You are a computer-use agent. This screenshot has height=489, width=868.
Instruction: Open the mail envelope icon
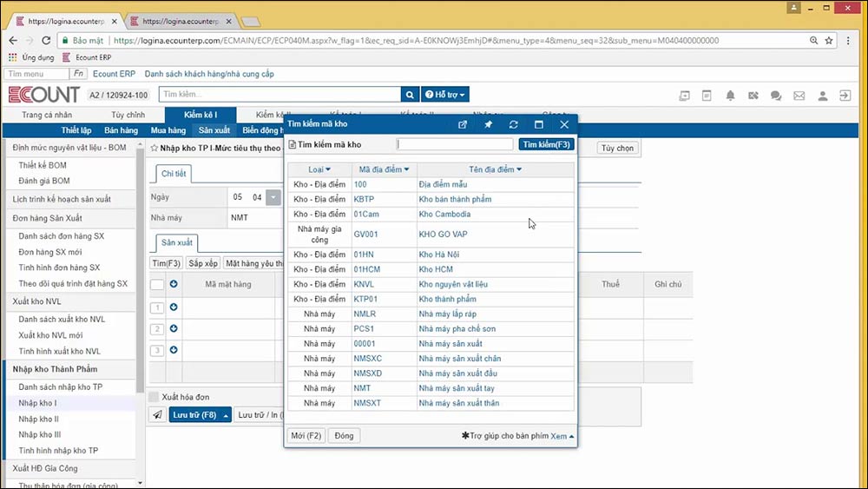click(x=799, y=96)
